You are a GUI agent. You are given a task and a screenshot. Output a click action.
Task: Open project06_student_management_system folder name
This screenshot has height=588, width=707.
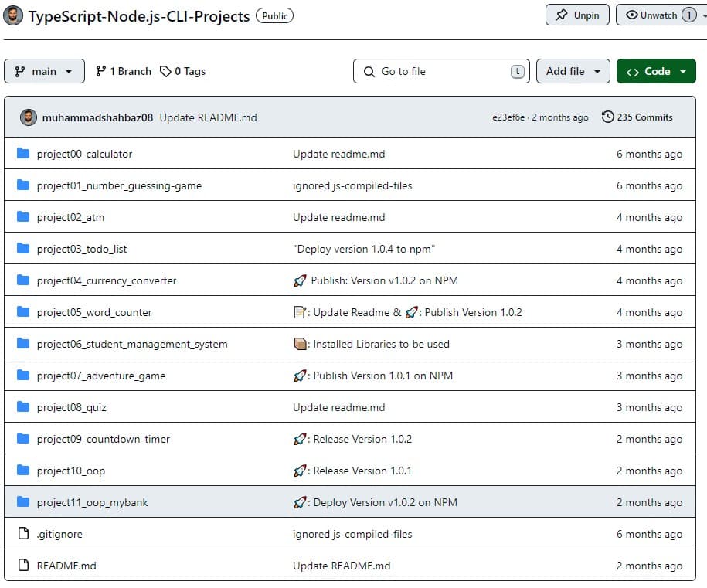(x=132, y=344)
